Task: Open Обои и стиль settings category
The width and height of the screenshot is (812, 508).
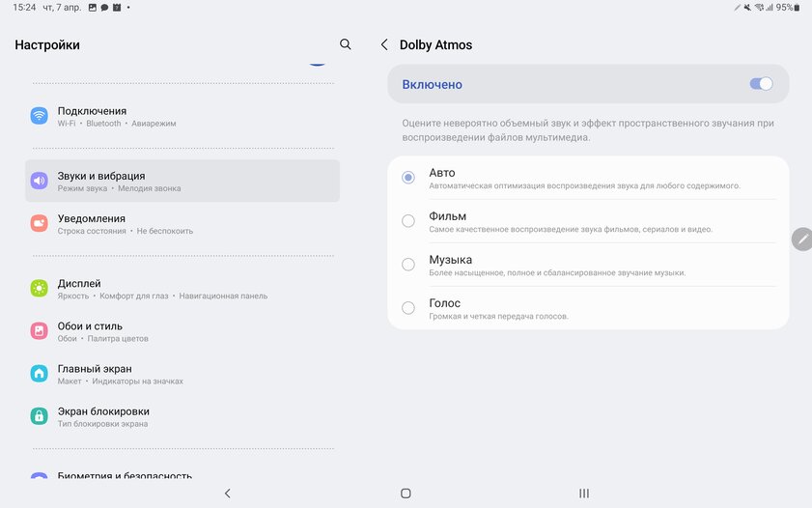Action: pos(182,331)
